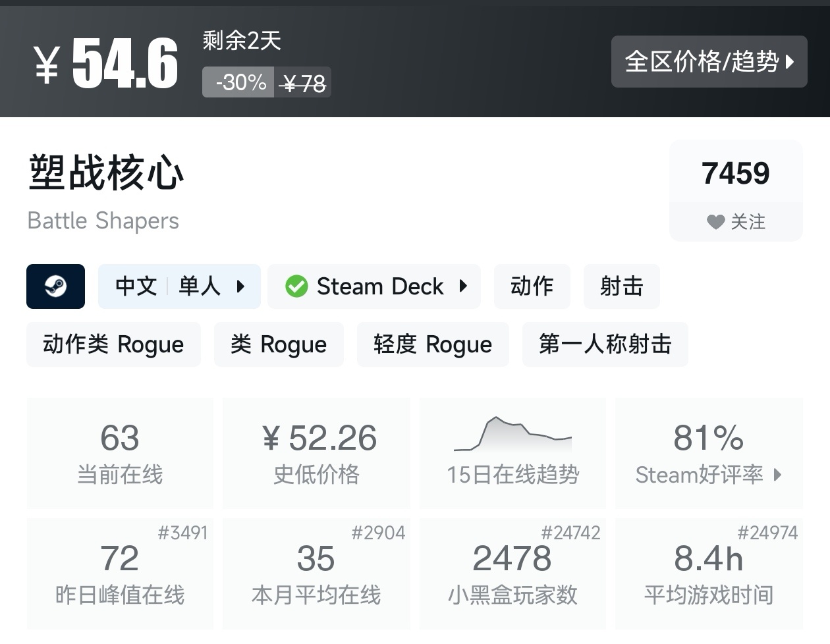The width and height of the screenshot is (830, 644).
Task: Open Steam好评率 review details arrow
Action: tap(777, 475)
